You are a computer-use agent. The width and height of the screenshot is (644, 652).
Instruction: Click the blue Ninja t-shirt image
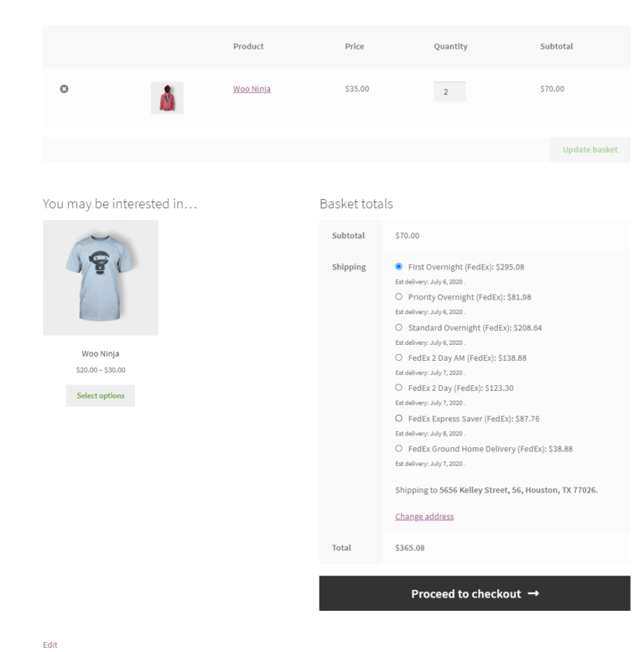click(x=101, y=277)
